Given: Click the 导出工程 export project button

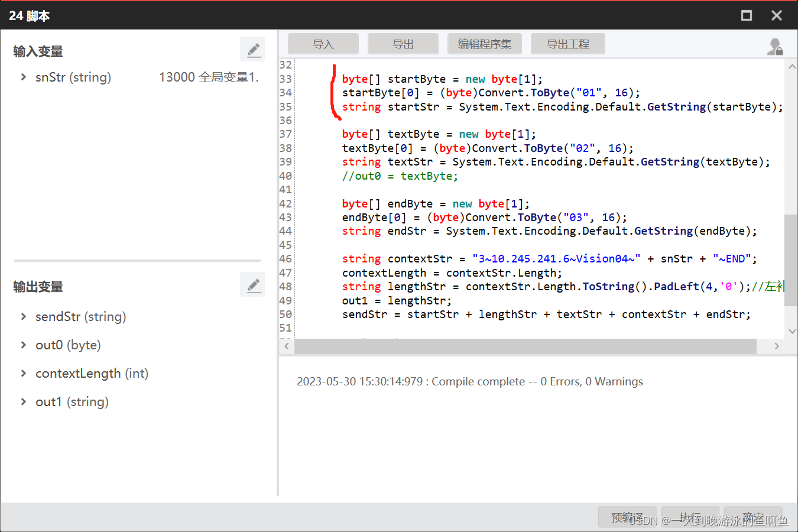Looking at the screenshot, I should click(x=568, y=44).
